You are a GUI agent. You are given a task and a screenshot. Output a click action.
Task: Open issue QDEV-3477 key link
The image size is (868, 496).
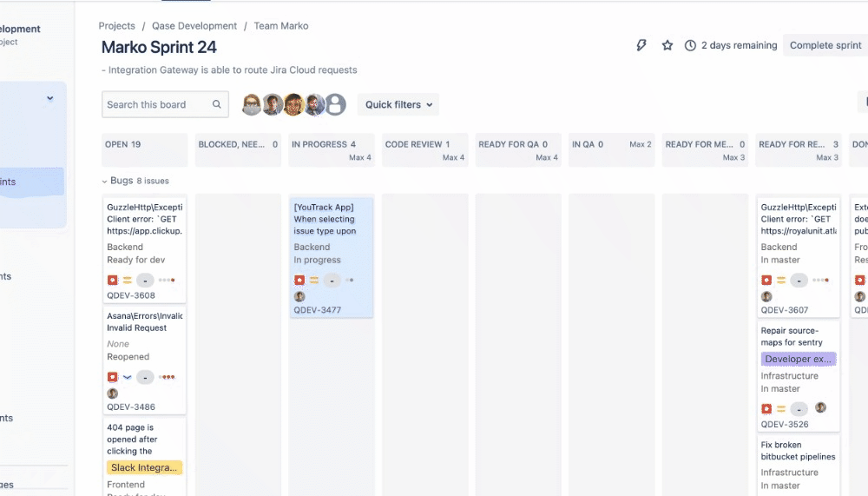pos(317,310)
